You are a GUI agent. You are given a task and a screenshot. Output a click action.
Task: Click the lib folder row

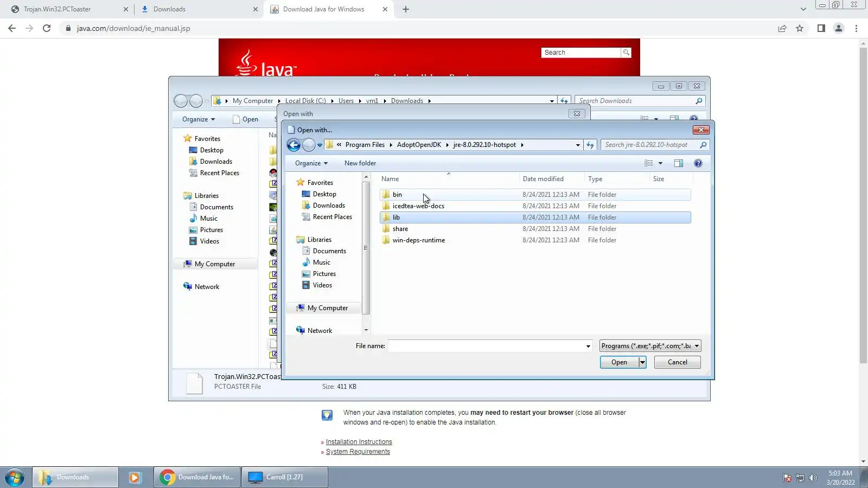[x=535, y=217]
